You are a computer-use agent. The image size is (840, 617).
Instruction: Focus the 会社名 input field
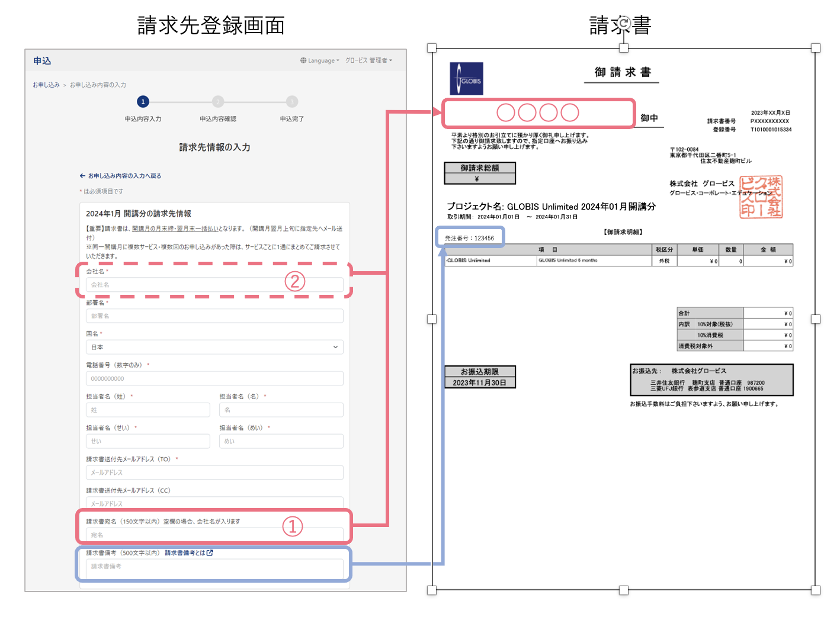click(x=214, y=285)
